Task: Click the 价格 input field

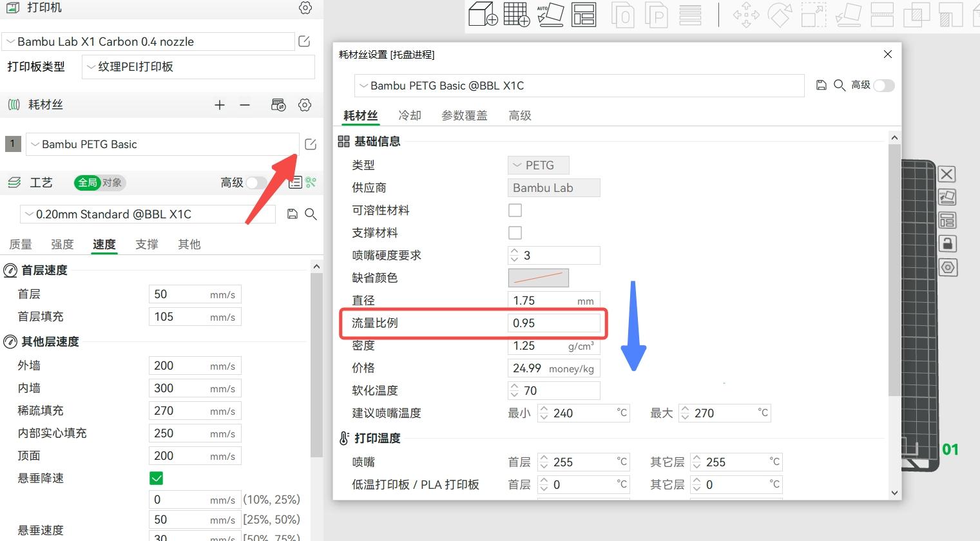Action: (554, 368)
